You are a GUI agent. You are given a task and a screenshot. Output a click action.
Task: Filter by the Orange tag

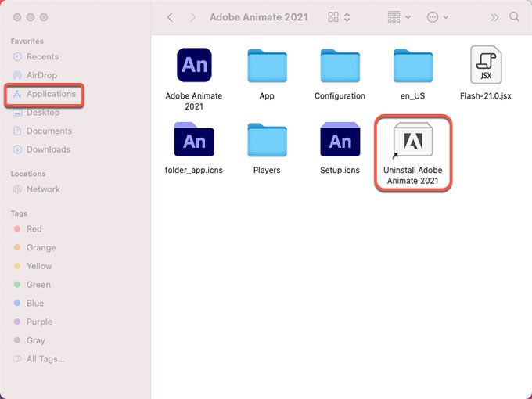click(34, 248)
